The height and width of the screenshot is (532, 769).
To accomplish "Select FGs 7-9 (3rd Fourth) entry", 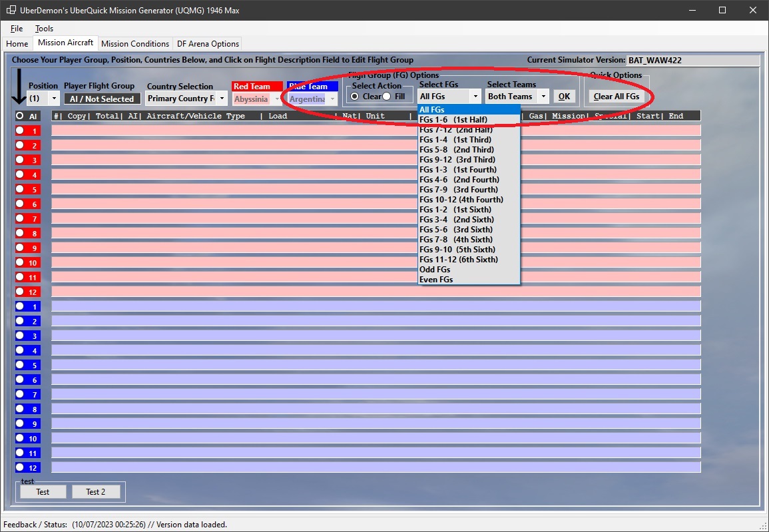I will point(469,190).
